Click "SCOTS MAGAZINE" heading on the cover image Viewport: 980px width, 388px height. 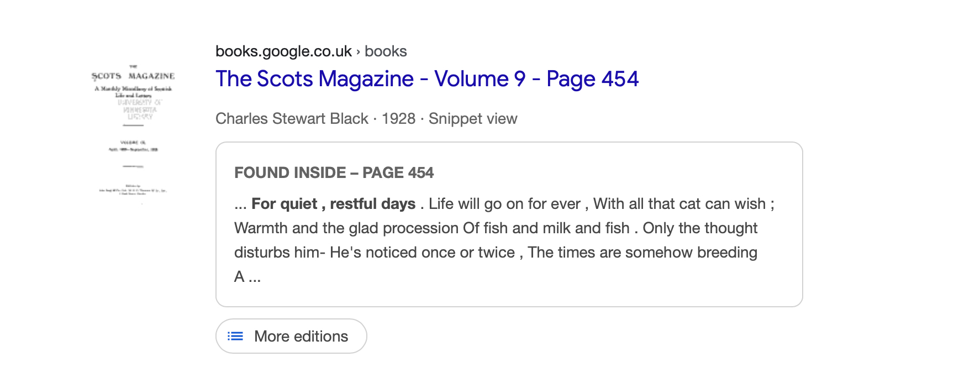click(133, 76)
